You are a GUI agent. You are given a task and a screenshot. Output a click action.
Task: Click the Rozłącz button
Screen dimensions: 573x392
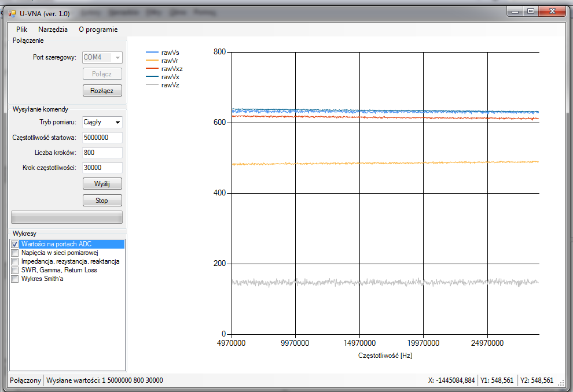tap(102, 91)
